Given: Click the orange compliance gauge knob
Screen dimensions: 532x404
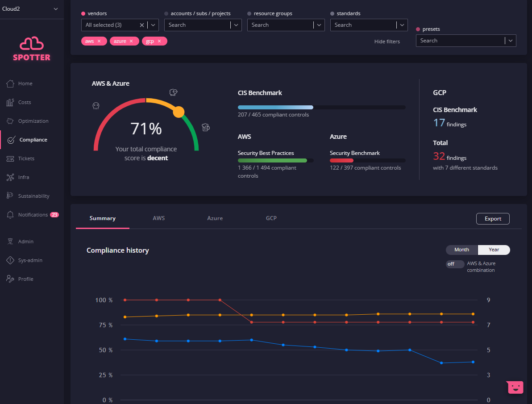Looking at the screenshot, I should click(178, 112).
